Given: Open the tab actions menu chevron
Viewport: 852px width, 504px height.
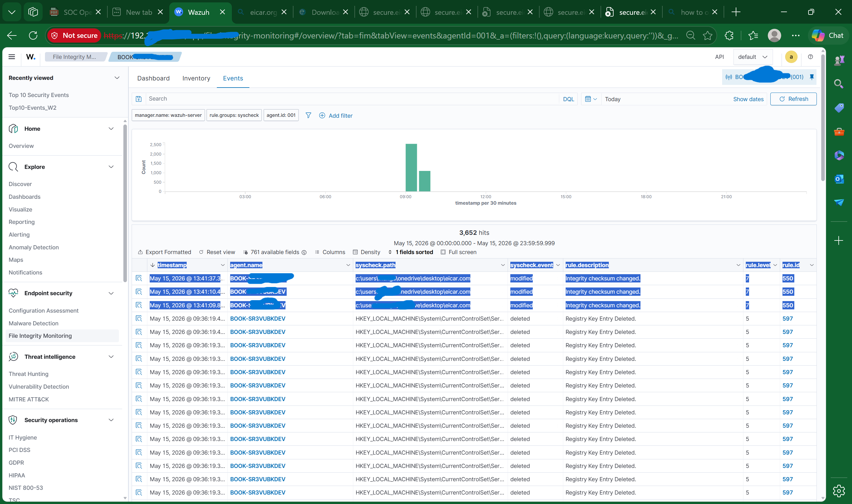Looking at the screenshot, I should [x=12, y=12].
